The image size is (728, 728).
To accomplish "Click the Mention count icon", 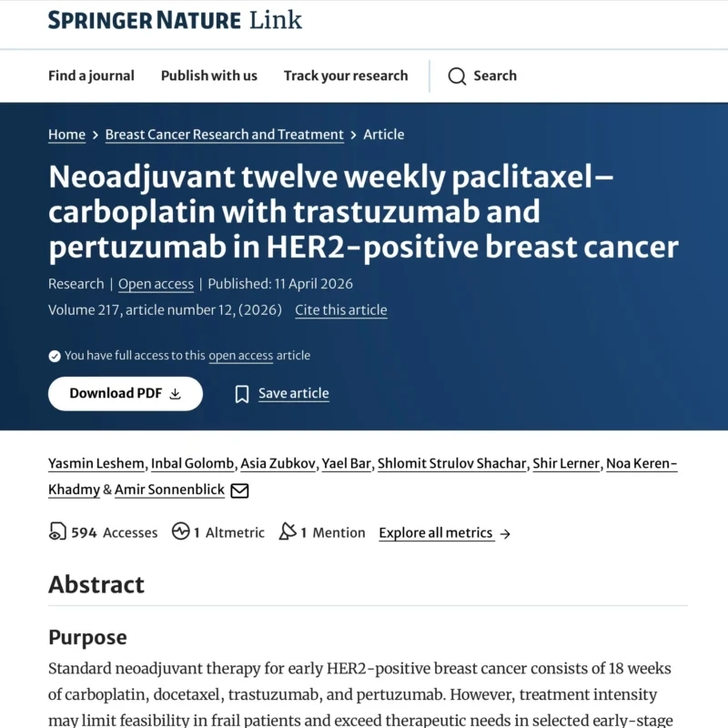I will pyautogui.click(x=288, y=532).
